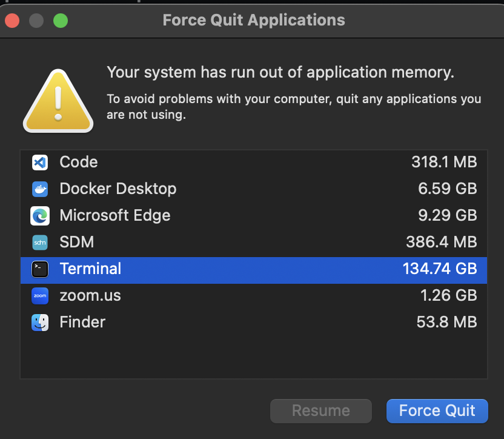The width and height of the screenshot is (504, 439).
Task: Click the zoom.us app icon
Action: pos(40,296)
